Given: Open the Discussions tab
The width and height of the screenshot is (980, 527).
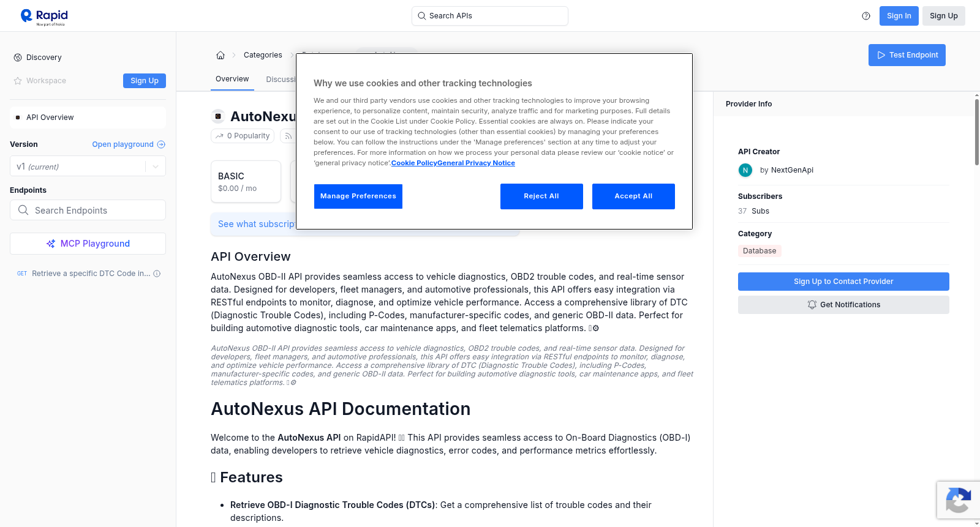Looking at the screenshot, I should click(x=281, y=80).
